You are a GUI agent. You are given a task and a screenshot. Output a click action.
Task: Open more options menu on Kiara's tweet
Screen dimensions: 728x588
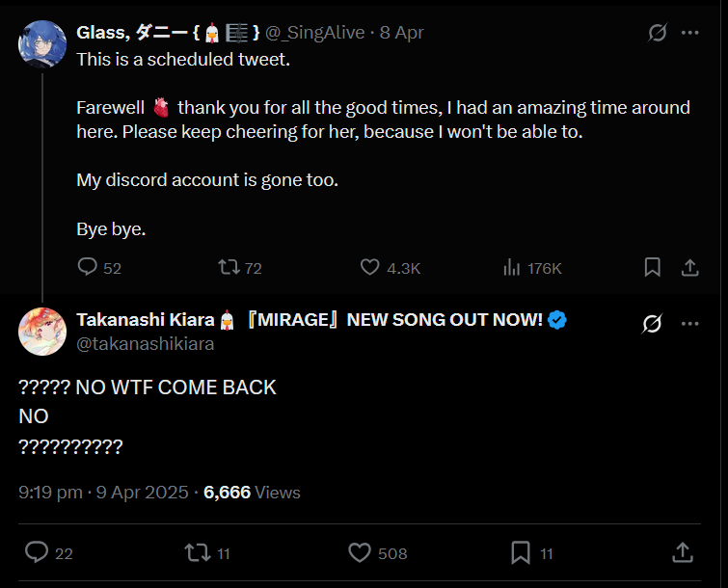[x=690, y=324]
